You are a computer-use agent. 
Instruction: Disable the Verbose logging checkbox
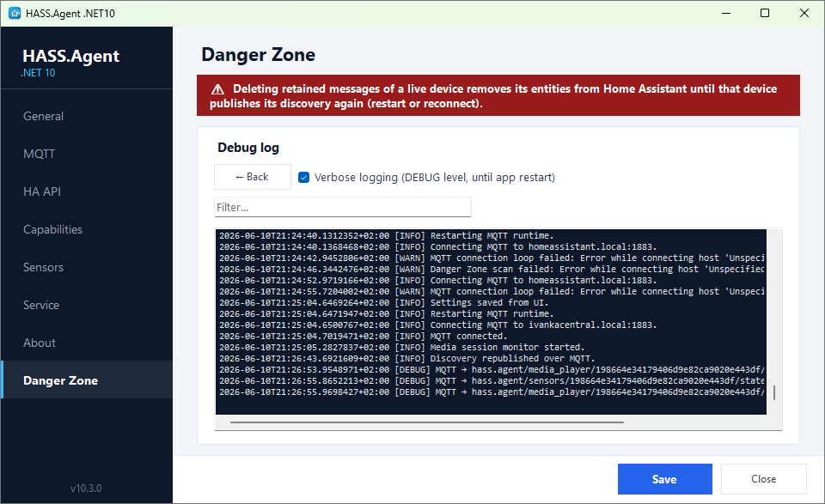pos(303,177)
